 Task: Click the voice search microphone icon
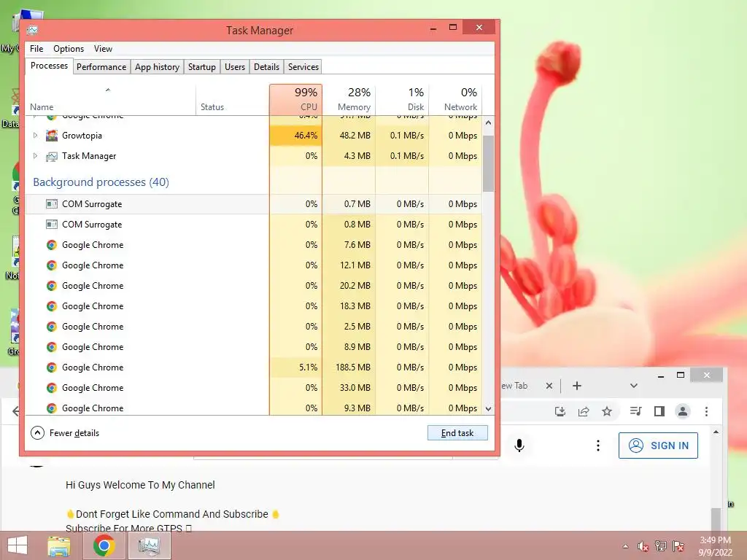(x=519, y=446)
